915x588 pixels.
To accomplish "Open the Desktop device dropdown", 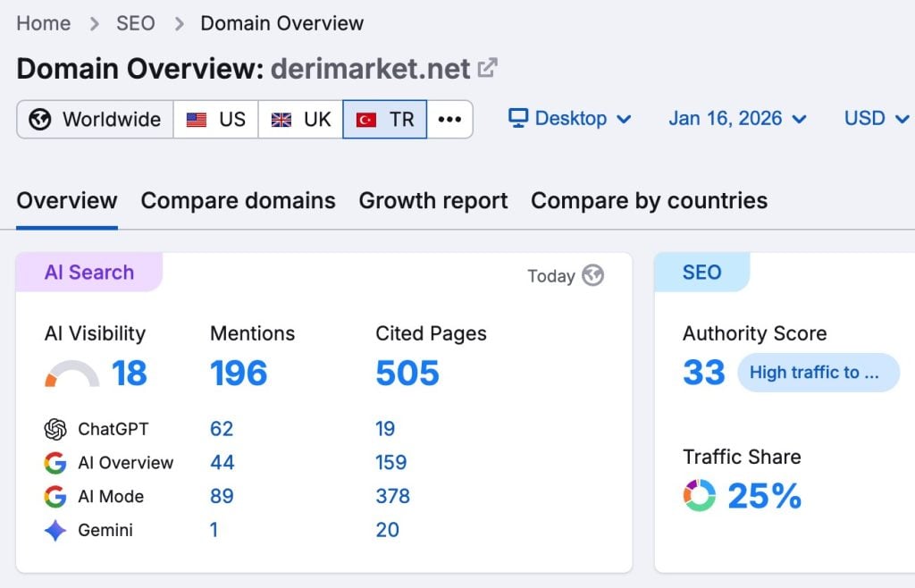I will [x=570, y=119].
